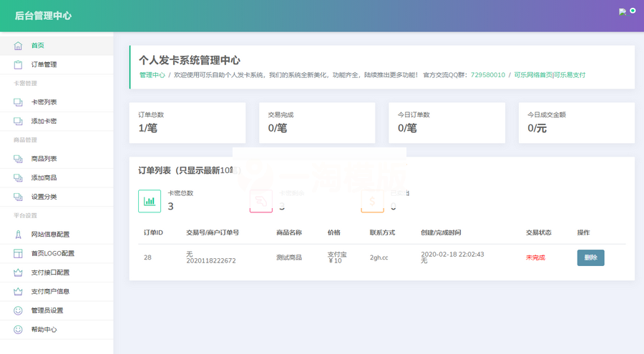Click the home icon in the sidebar
Viewport: 644px width, 354px height.
click(x=18, y=46)
